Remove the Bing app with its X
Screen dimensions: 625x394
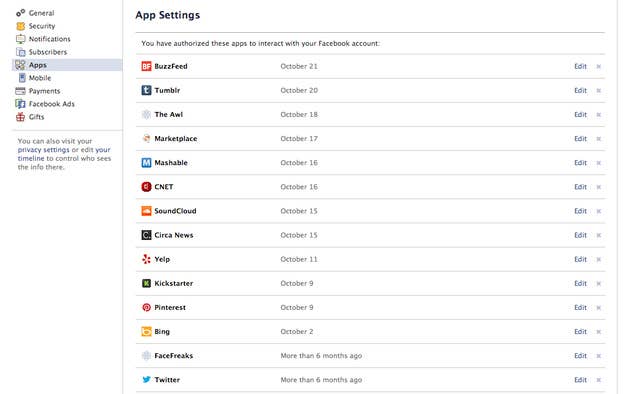(x=598, y=332)
